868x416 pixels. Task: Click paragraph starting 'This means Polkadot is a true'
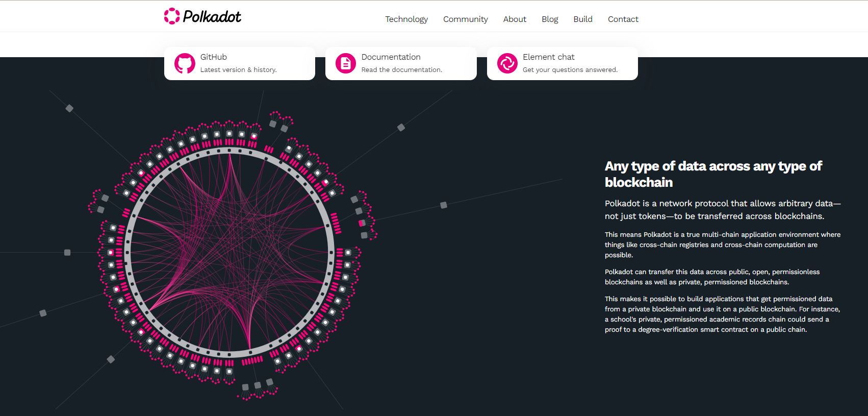[x=723, y=245]
